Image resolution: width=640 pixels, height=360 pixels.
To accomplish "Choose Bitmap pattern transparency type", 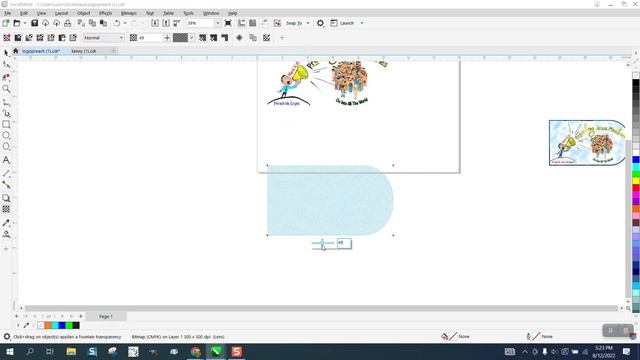I will [x=51, y=38].
